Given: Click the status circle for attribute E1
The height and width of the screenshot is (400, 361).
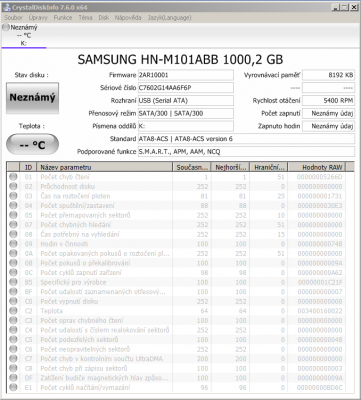Looking at the screenshot, I should tap(13, 388).
